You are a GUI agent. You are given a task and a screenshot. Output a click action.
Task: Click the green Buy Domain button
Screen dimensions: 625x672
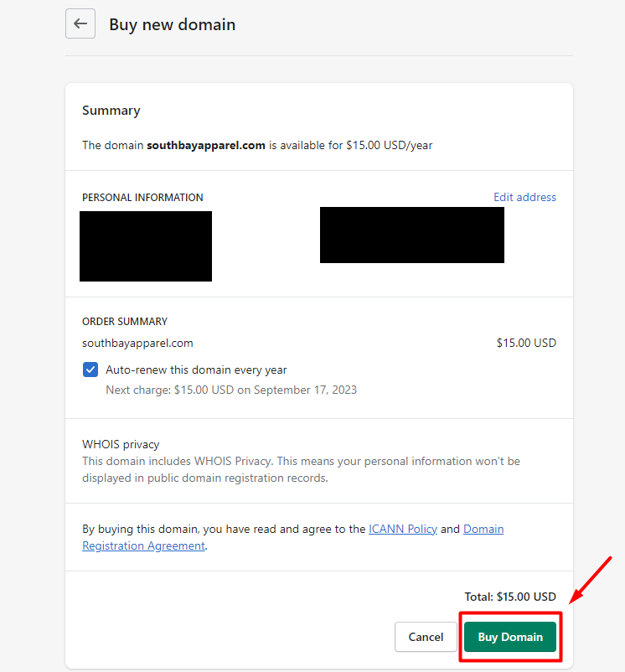510,637
